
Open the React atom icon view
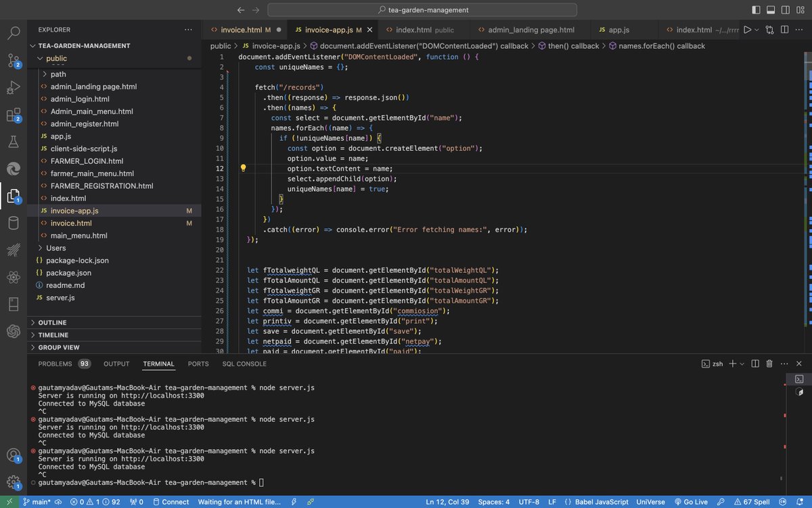coord(14,277)
